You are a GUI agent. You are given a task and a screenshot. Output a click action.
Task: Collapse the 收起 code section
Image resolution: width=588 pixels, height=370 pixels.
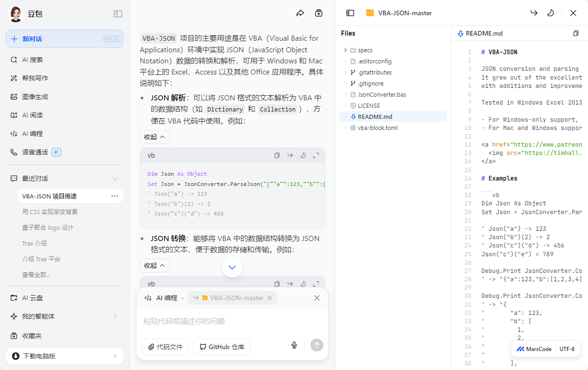(155, 136)
